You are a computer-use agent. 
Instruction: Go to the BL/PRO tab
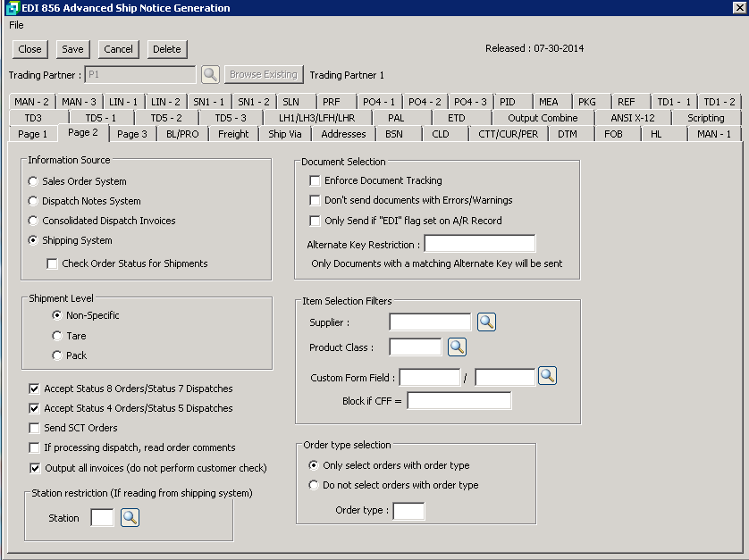pos(182,134)
